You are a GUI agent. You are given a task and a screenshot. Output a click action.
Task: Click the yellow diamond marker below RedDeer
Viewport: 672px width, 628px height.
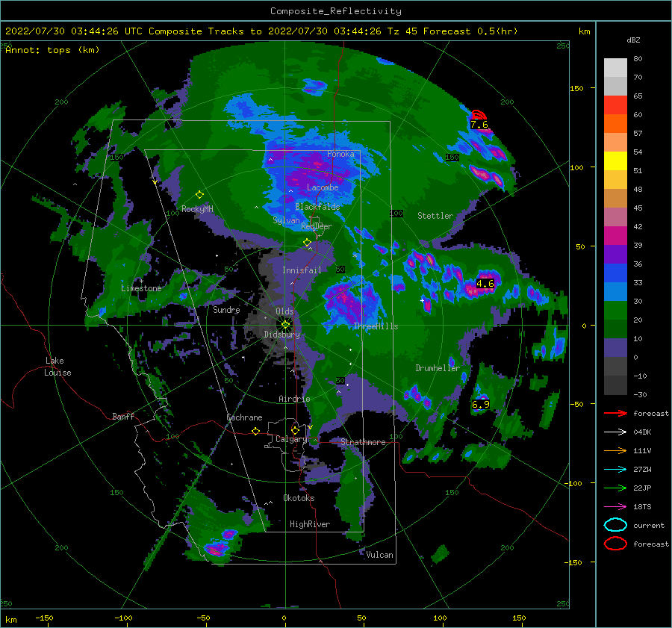click(307, 243)
